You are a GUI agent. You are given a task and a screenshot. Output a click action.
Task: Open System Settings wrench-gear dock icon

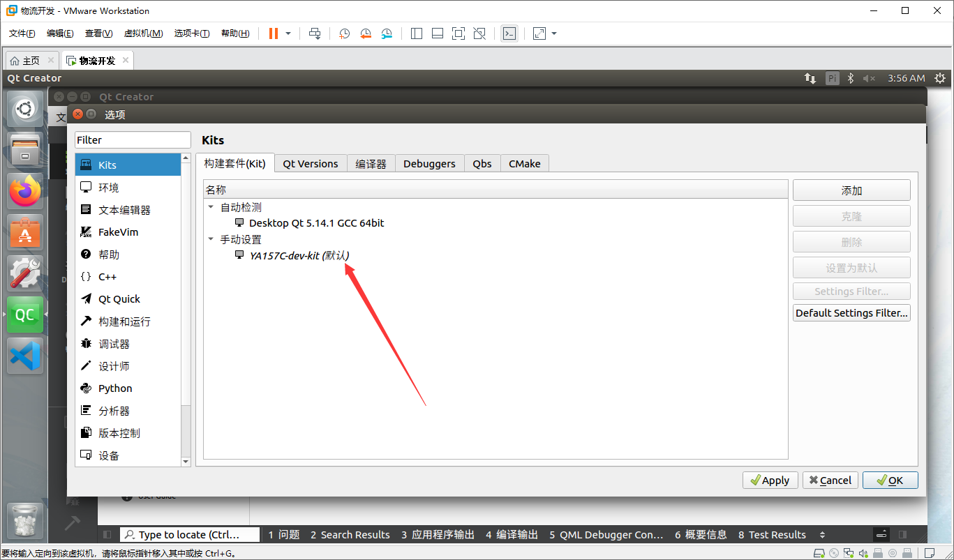(25, 273)
